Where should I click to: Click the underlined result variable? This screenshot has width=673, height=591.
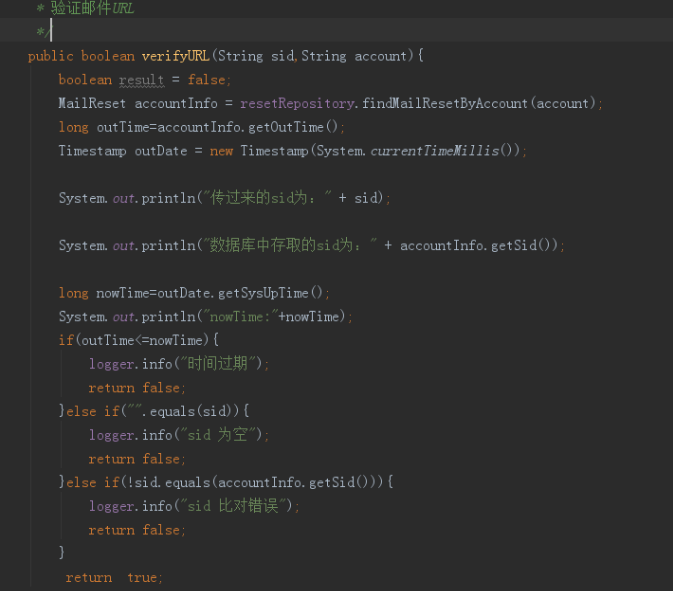point(142,80)
